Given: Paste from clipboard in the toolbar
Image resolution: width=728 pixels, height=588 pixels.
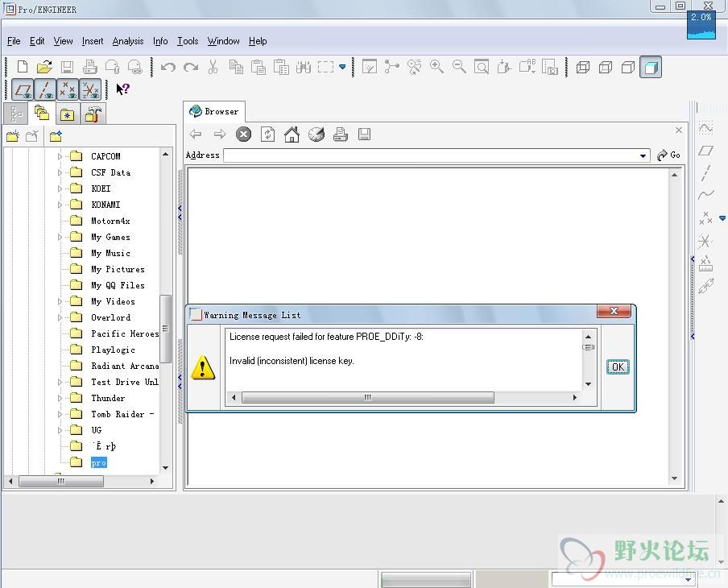Looking at the screenshot, I should [x=259, y=67].
